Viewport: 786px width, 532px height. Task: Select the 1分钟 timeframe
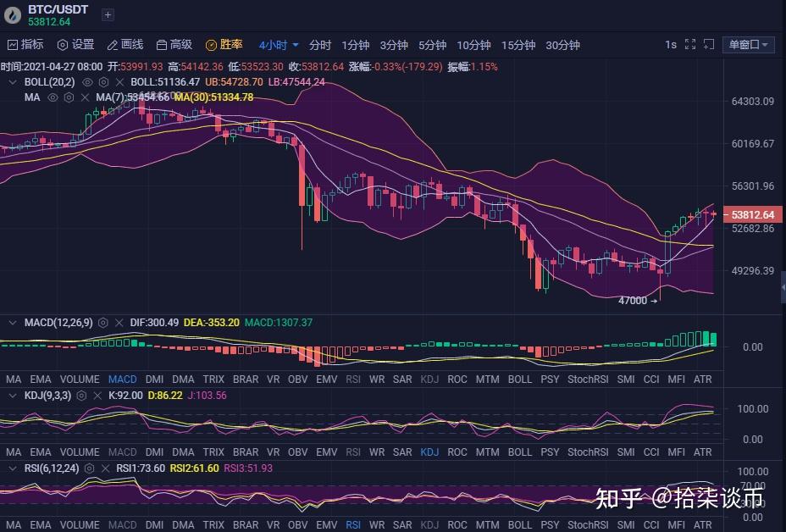coord(356,45)
